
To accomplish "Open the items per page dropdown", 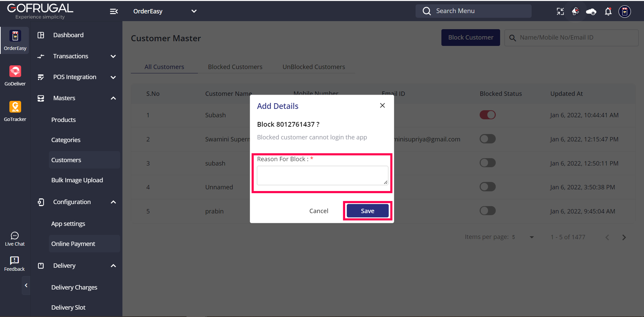I will point(531,237).
